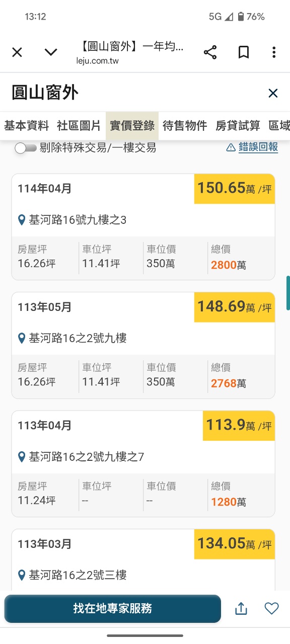Open the 社區圖片 tab

(x=79, y=126)
